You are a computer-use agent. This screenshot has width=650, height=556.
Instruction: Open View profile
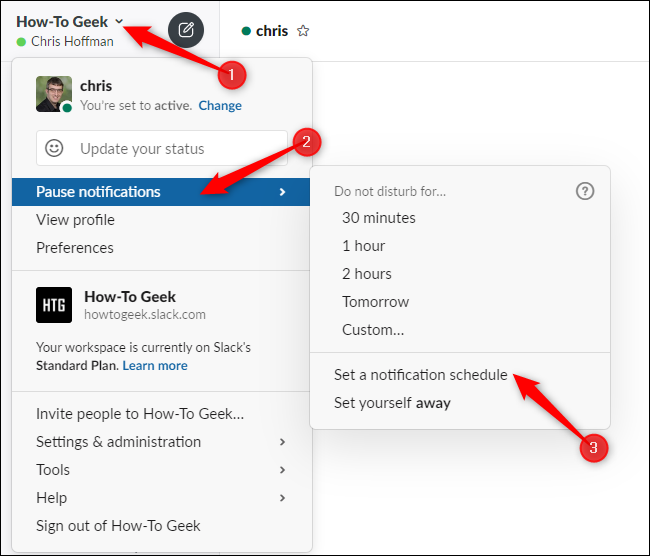[x=75, y=220]
